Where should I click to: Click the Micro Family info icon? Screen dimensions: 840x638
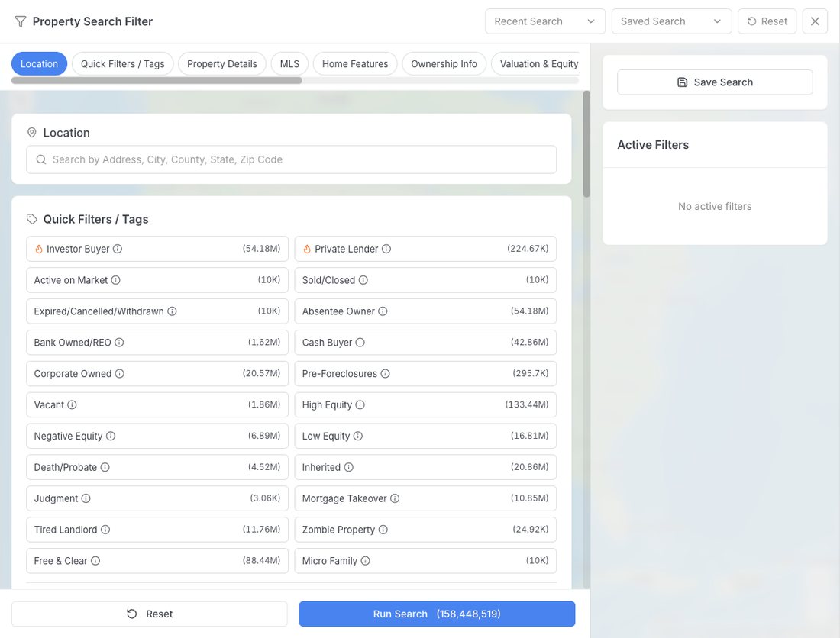[x=365, y=560]
